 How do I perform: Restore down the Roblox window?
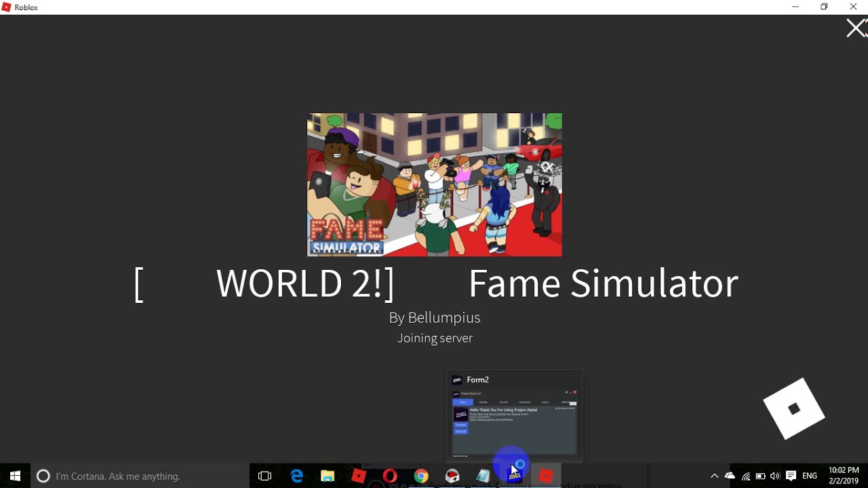pos(825,7)
